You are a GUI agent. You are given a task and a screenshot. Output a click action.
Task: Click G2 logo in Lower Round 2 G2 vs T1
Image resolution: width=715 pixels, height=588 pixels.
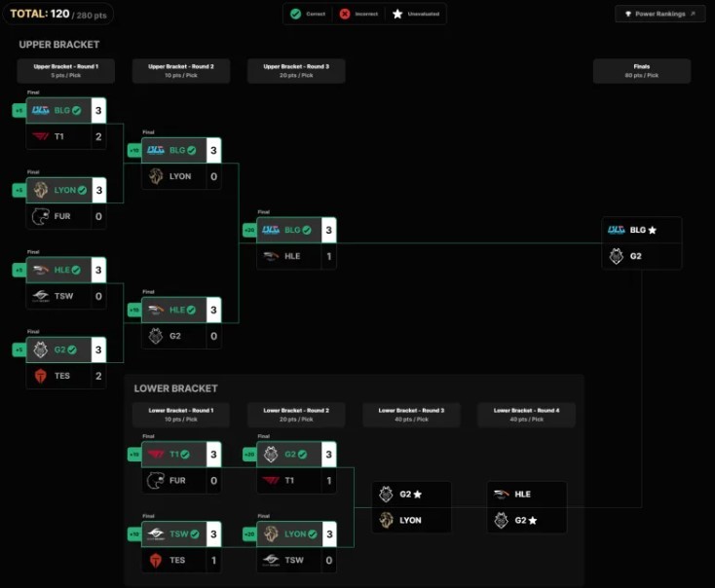coord(271,454)
